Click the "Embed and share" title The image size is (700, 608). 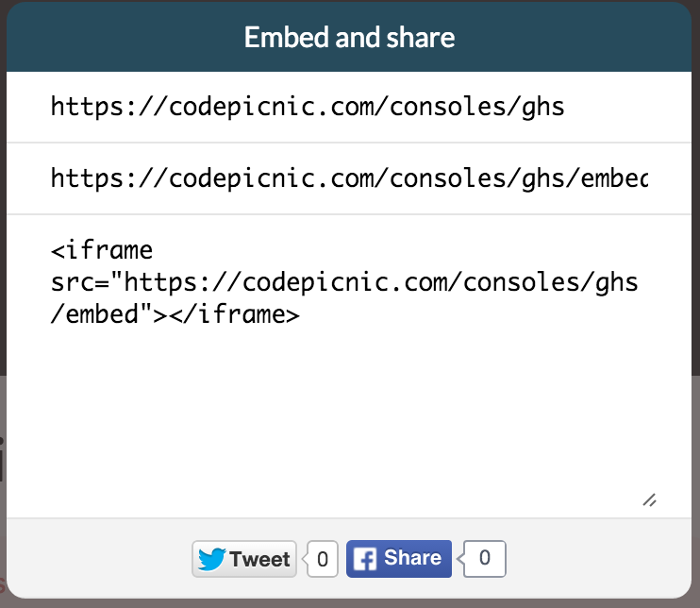[x=349, y=37]
